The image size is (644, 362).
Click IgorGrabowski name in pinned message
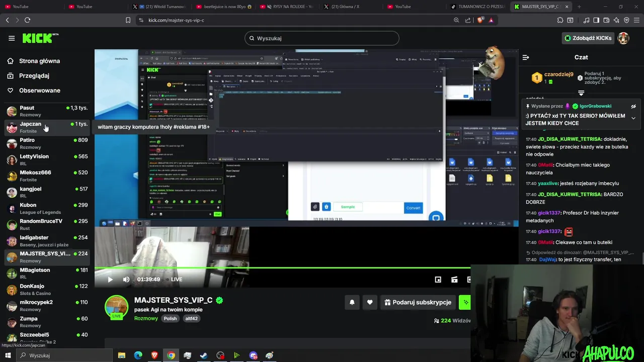[x=595, y=106]
